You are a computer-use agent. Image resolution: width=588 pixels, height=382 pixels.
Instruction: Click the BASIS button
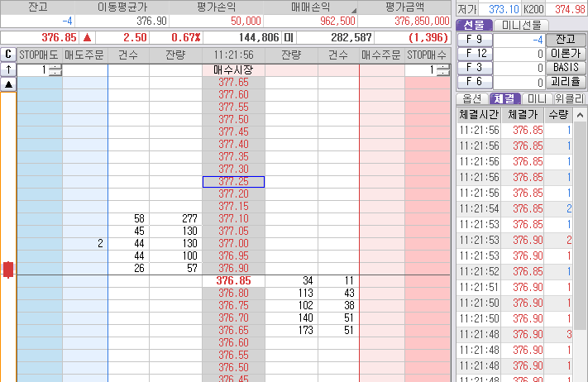tap(566, 68)
